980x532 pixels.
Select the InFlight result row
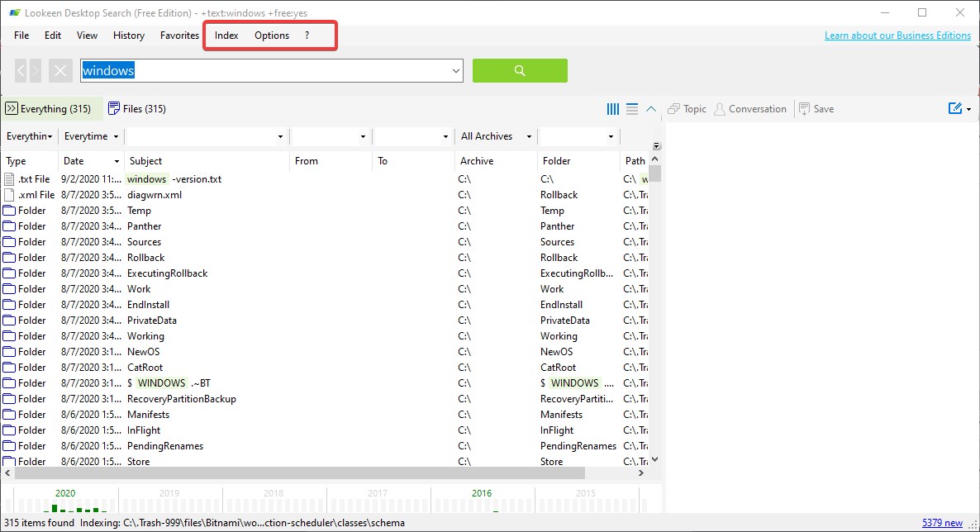[325, 430]
